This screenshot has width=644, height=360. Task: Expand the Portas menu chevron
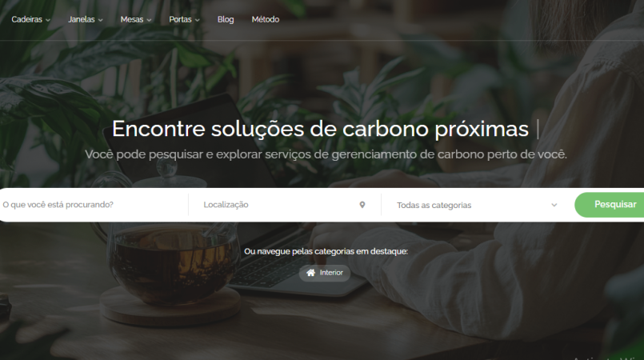click(198, 20)
